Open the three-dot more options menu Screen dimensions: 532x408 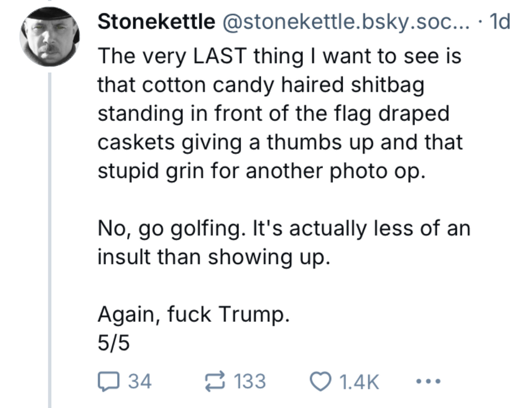tap(427, 381)
